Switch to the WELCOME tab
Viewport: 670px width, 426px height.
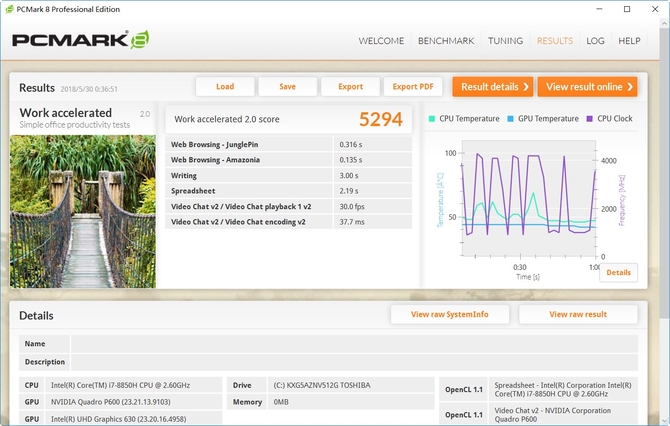click(x=381, y=41)
